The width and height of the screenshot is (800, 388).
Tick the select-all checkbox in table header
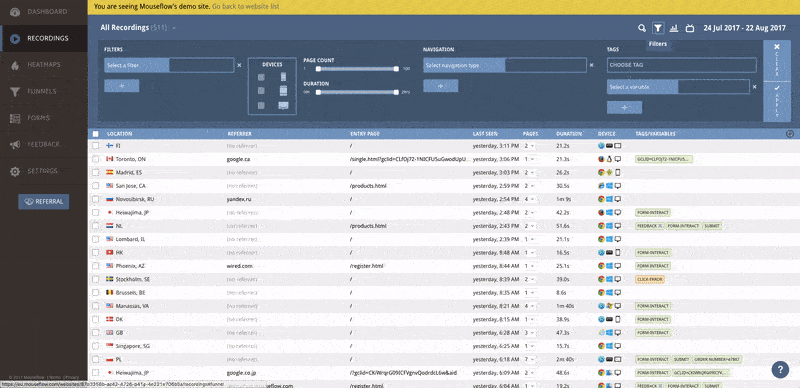pos(95,134)
